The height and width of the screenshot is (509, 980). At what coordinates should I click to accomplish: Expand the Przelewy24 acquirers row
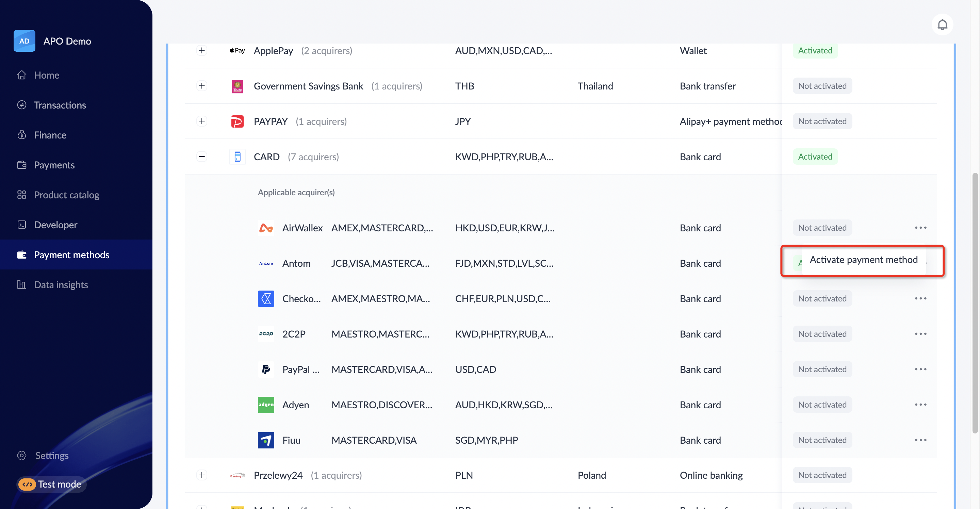click(x=202, y=475)
